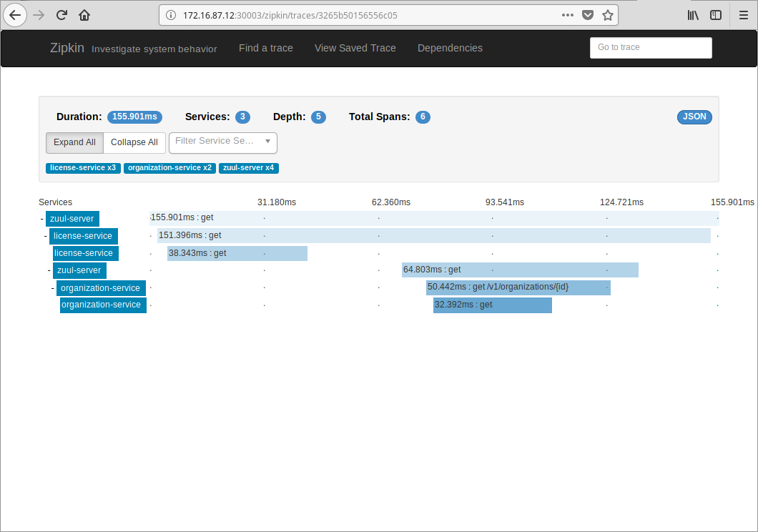Select the zuul-server x4 tag
The image size is (758, 532).
(x=248, y=167)
